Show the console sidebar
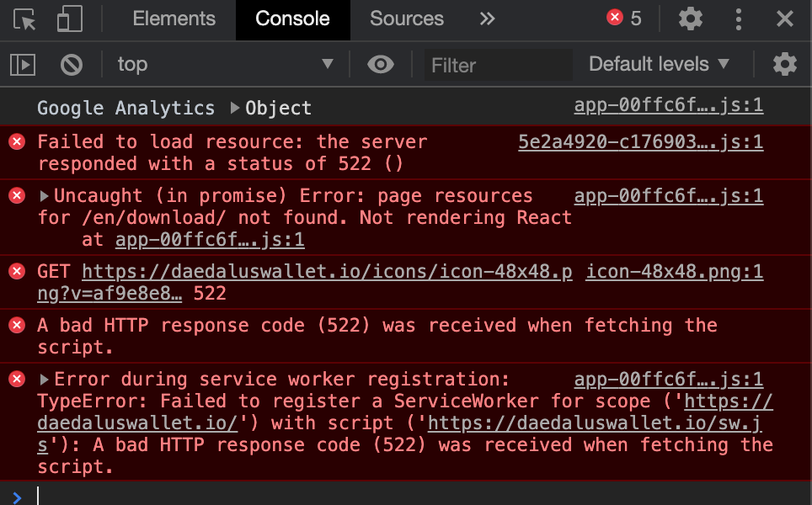The height and width of the screenshot is (505, 812). pos(23,65)
